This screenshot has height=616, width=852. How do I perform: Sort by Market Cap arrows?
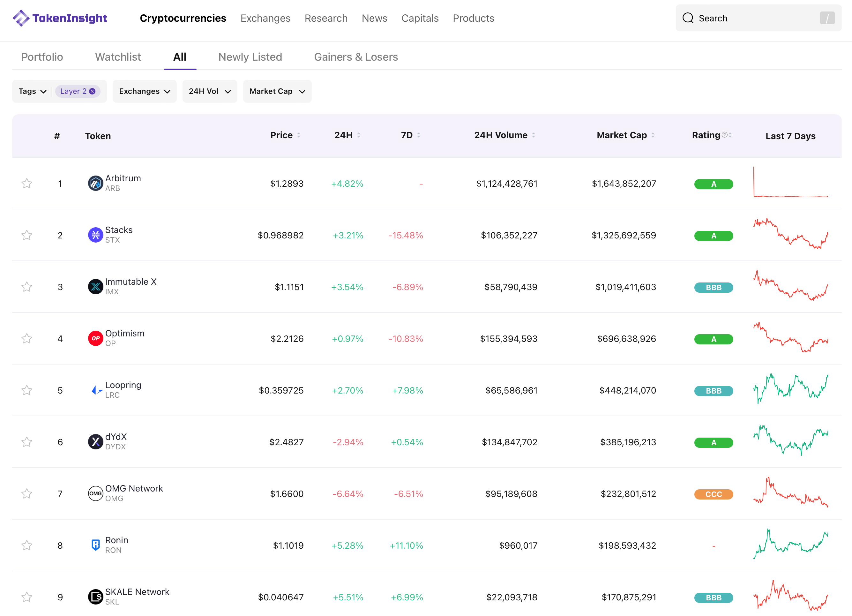(x=653, y=135)
